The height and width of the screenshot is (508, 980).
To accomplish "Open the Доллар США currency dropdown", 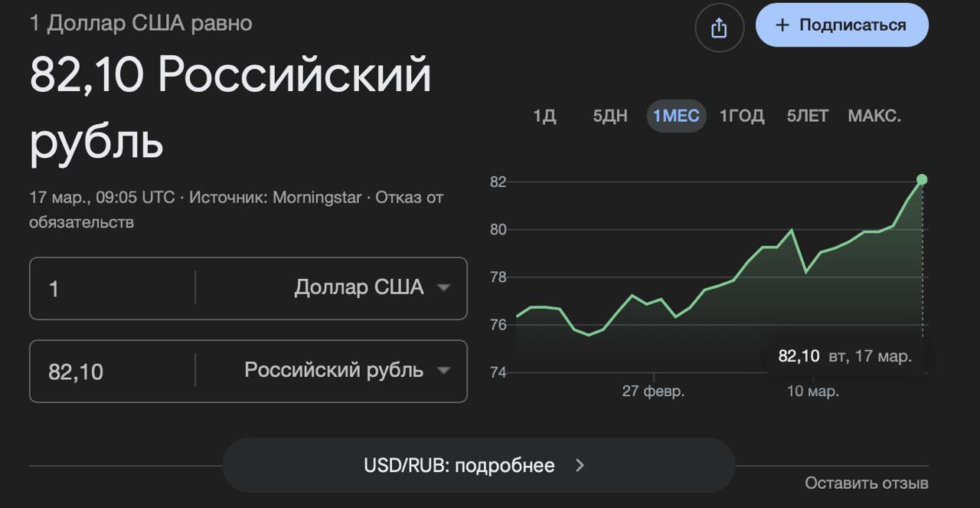I will pos(371,288).
